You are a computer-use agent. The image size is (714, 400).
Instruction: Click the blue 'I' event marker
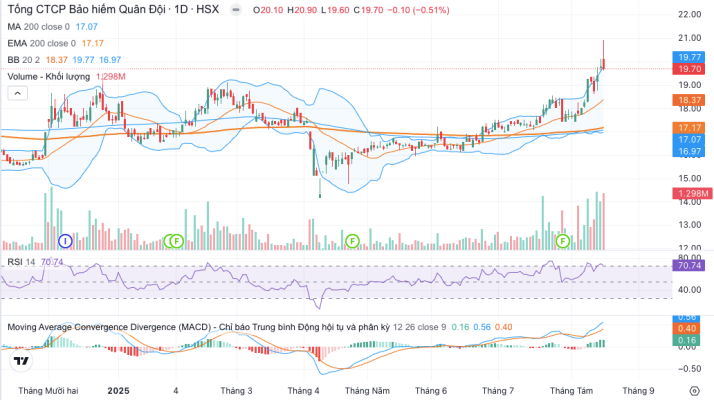point(65,241)
